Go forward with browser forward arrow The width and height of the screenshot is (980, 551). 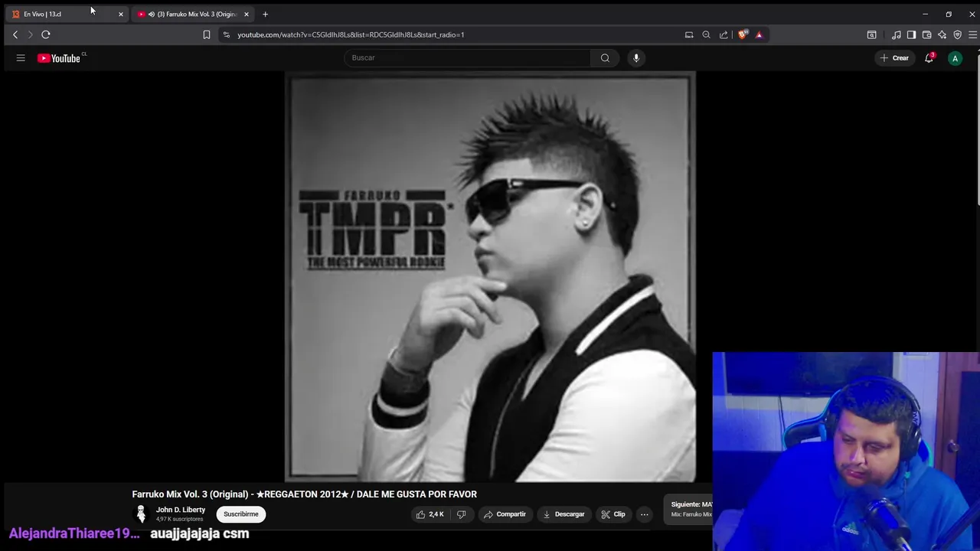coord(31,34)
